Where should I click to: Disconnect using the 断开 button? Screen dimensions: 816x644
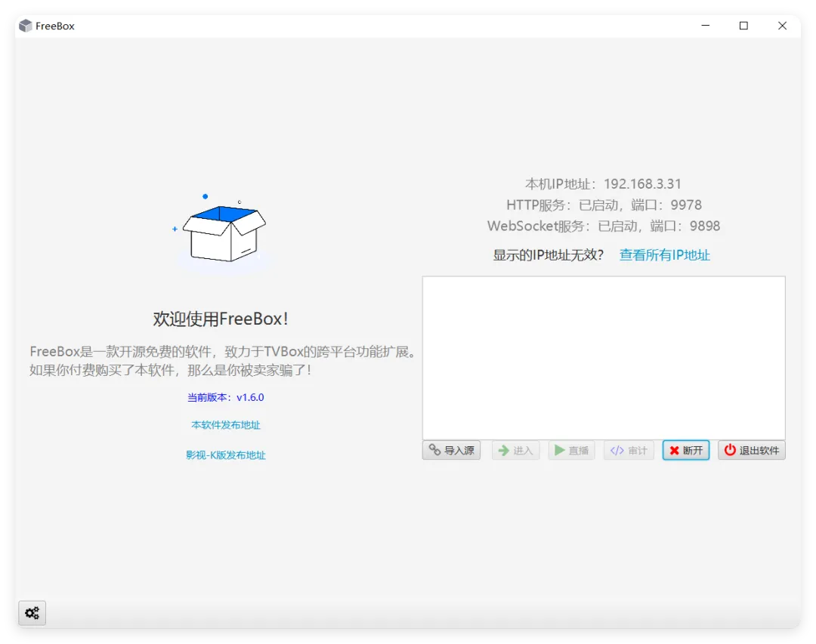click(686, 450)
